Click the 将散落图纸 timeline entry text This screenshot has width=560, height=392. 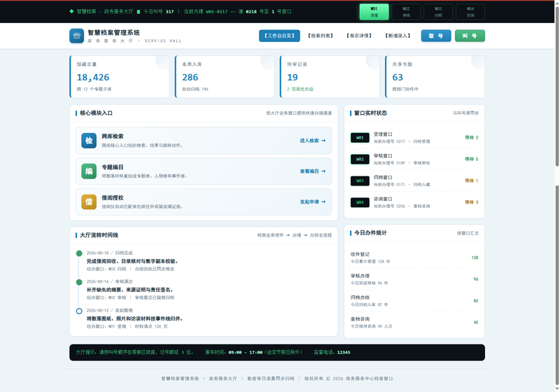click(x=134, y=318)
